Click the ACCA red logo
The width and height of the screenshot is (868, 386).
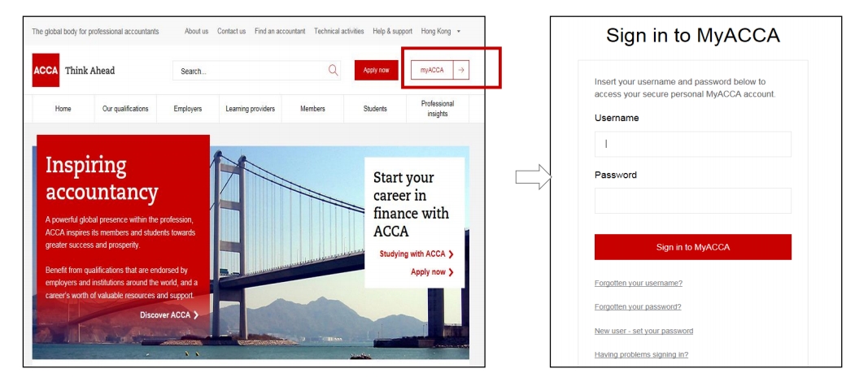(46, 70)
